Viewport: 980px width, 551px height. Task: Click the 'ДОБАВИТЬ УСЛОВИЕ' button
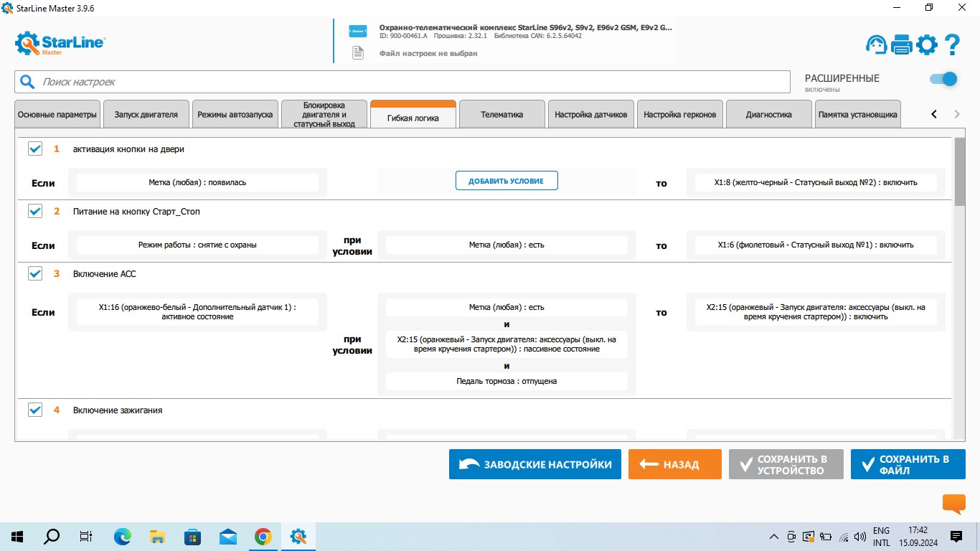tap(507, 182)
